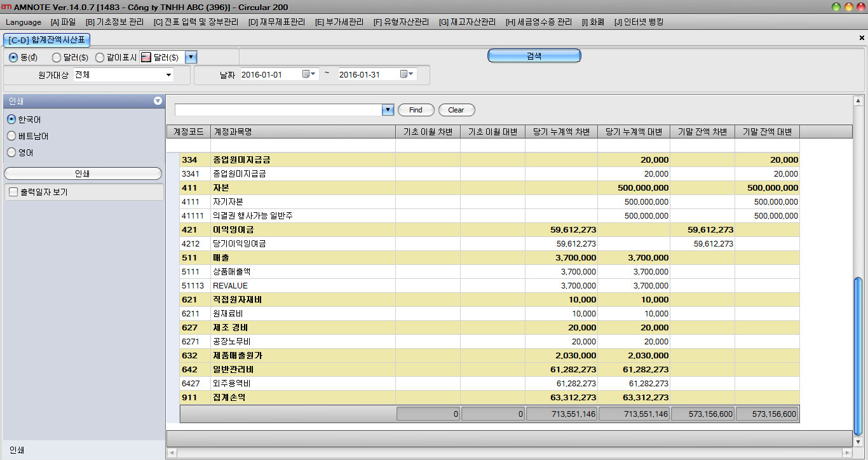Viewport: 868px width, 460px height.
Task: Click the vertical scrollbar's up arrow
Action: [858, 101]
